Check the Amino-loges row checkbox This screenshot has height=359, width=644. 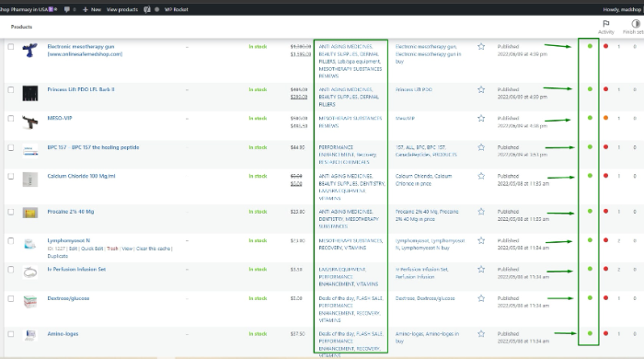11,334
